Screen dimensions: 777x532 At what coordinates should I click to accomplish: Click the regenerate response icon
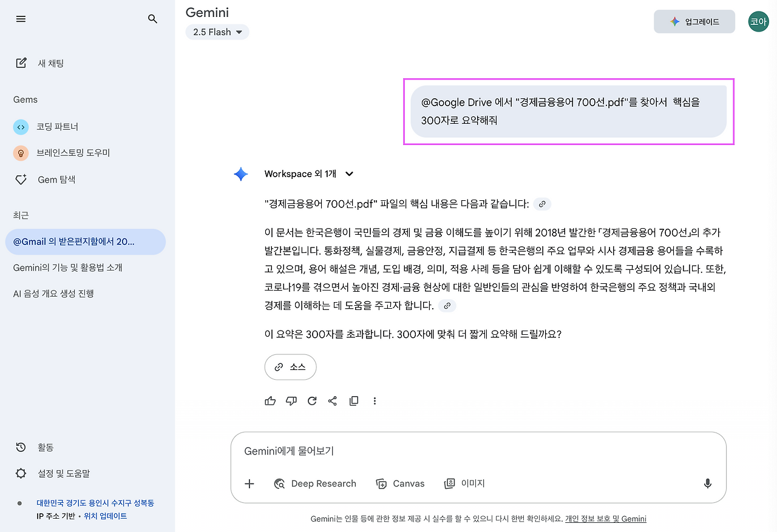tap(312, 401)
